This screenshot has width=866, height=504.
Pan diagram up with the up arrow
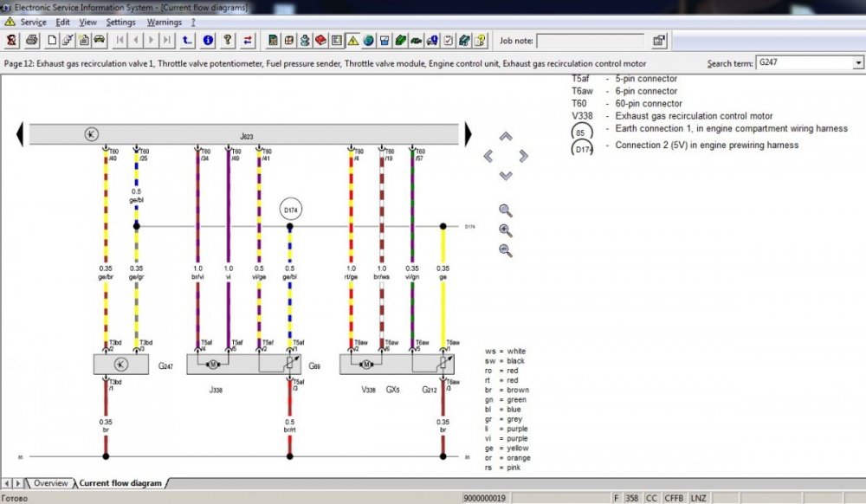coord(506,137)
